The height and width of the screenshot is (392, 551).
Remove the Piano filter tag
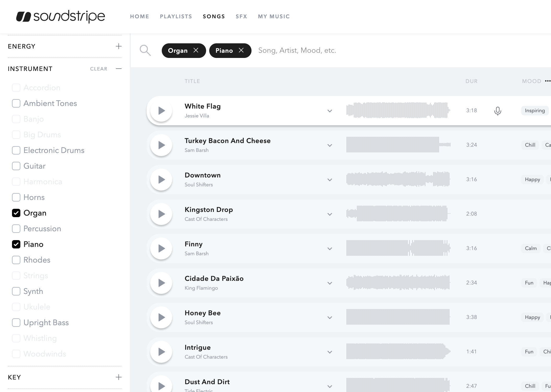[x=241, y=50]
